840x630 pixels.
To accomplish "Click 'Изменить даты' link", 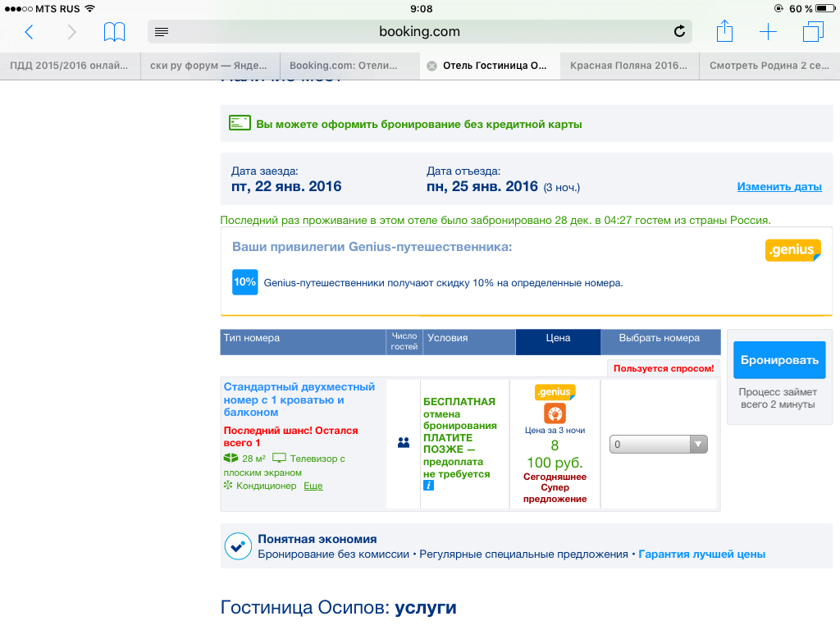I will tap(779, 187).
